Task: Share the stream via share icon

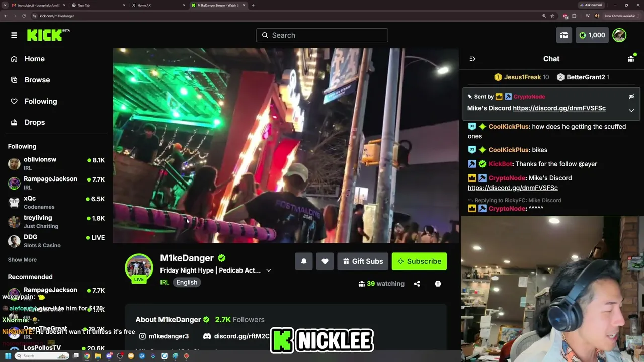Action: [417, 284]
